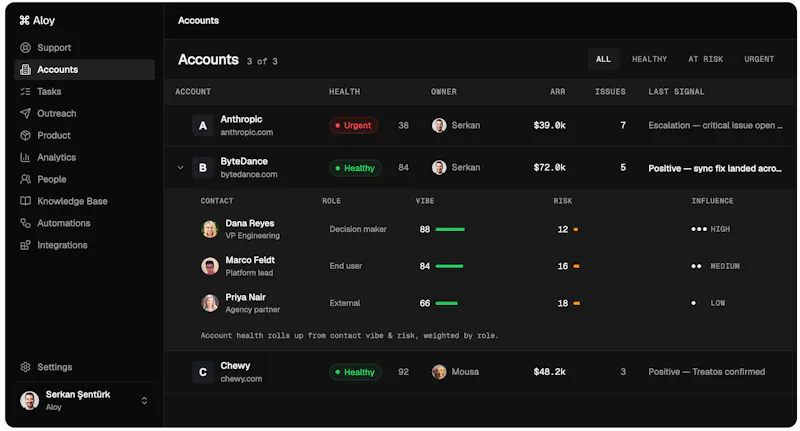Viewport: 800px width, 431px height.
Task: Click Marco Feldt's profile photo
Action: 210,266
